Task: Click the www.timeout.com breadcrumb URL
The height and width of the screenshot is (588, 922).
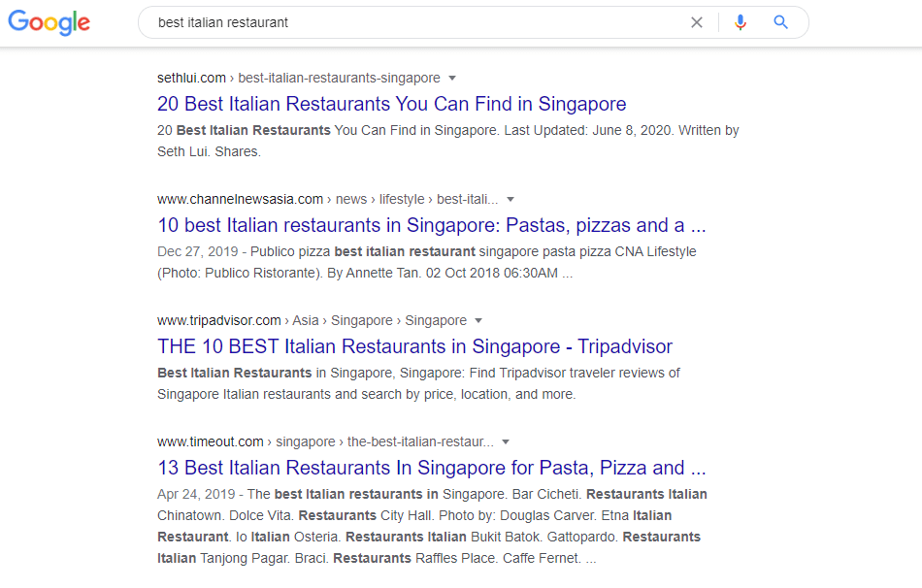Action: [210, 441]
